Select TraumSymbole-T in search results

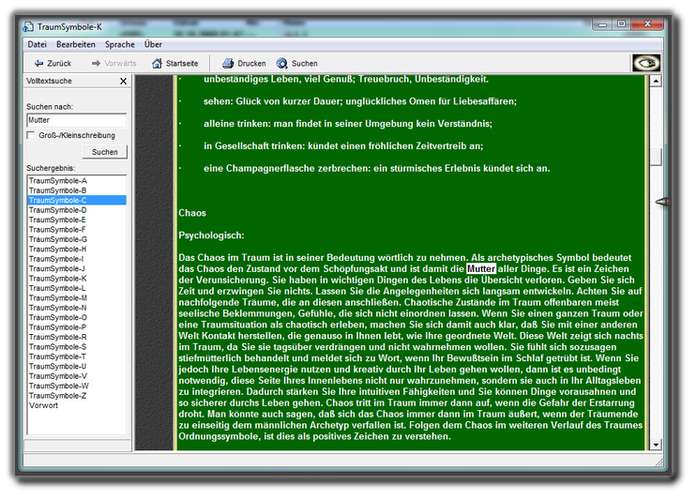(x=57, y=357)
